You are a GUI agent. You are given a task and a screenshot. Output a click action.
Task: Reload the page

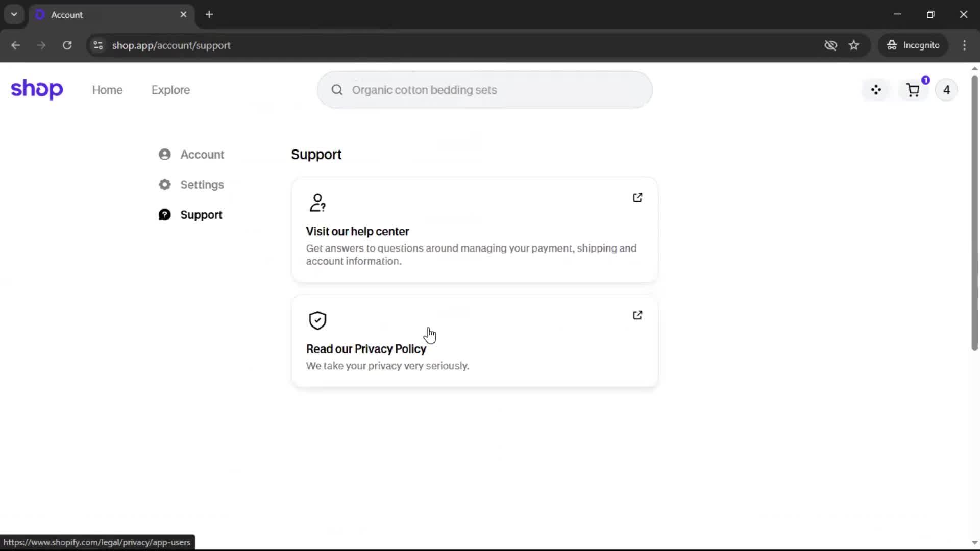[x=67, y=45]
